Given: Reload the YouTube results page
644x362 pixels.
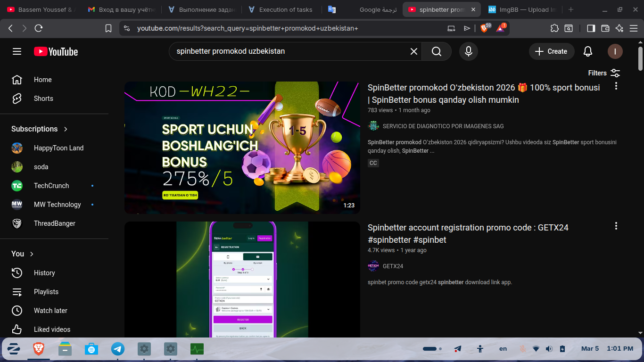Looking at the screenshot, I should pos(39,28).
